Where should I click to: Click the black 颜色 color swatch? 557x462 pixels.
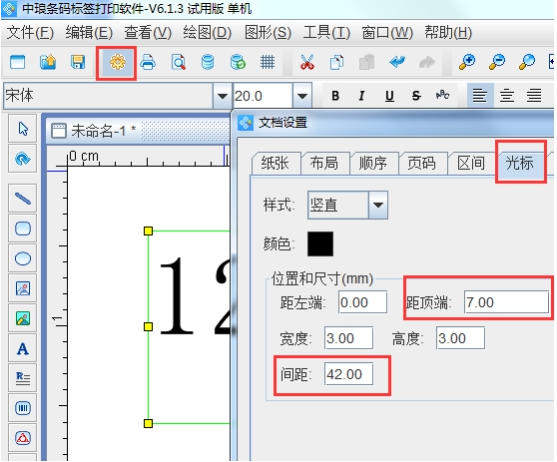tap(320, 244)
